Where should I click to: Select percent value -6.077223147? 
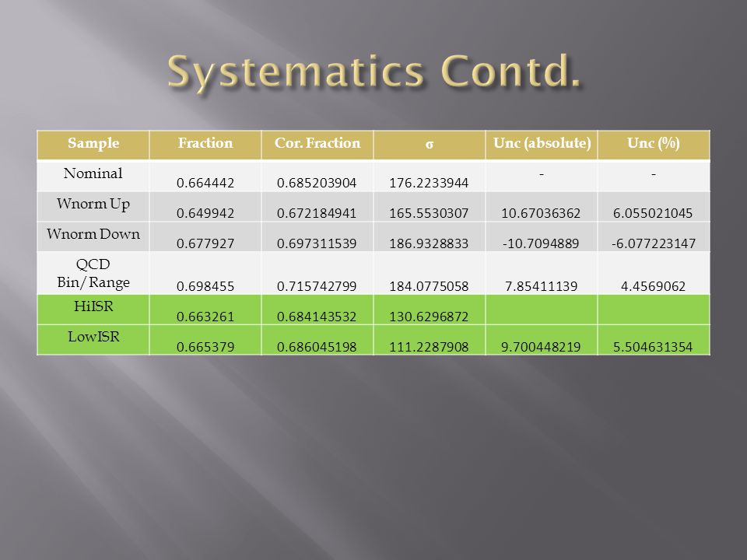pyautogui.click(x=654, y=243)
